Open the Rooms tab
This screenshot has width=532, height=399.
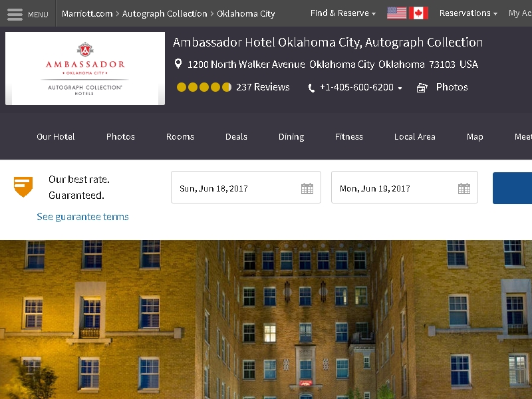180,136
